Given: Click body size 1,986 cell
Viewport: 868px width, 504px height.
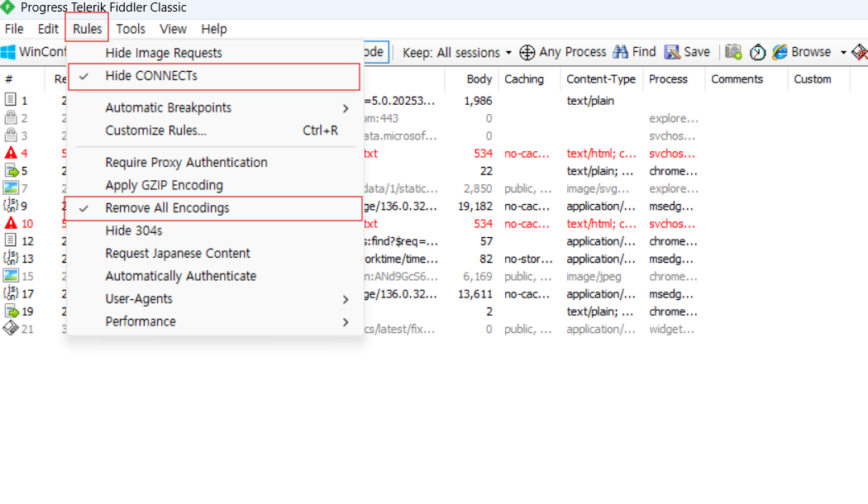Looking at the screenshot, I should coord(479,101).
